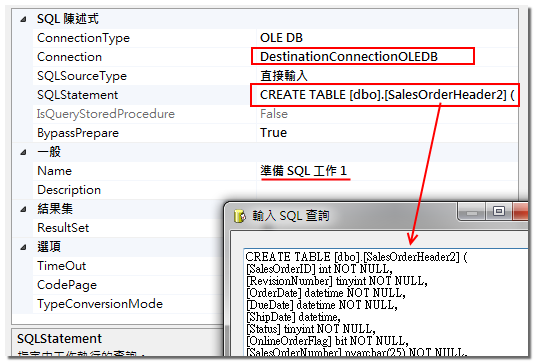Click the 一般 category header text
534x362 pixels.
coord(49,152)
